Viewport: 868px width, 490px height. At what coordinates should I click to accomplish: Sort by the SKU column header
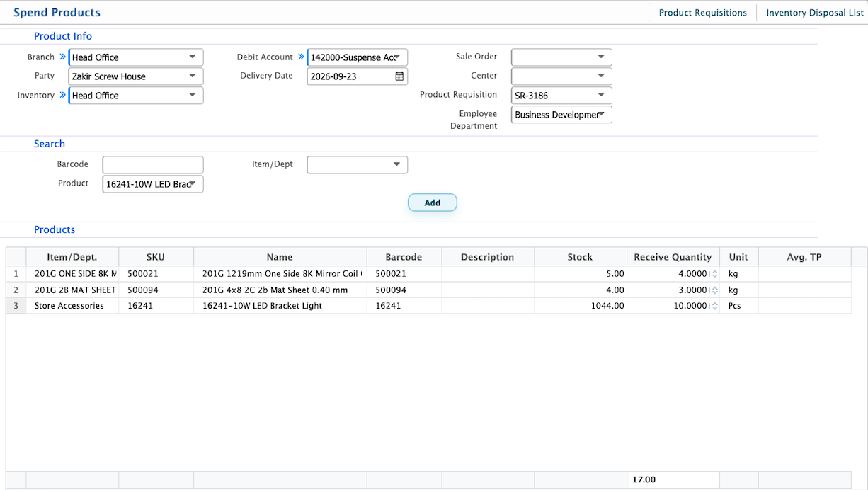(x=156, y=257)
